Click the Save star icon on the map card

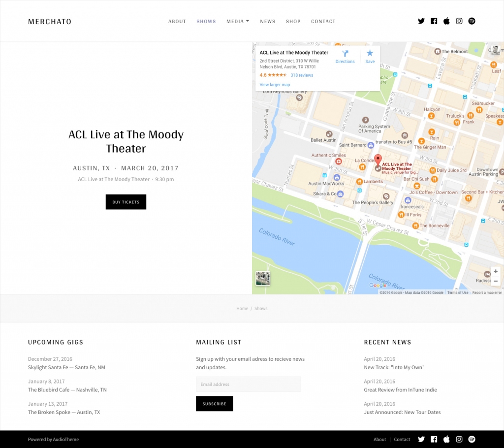(x=370, y=53)
